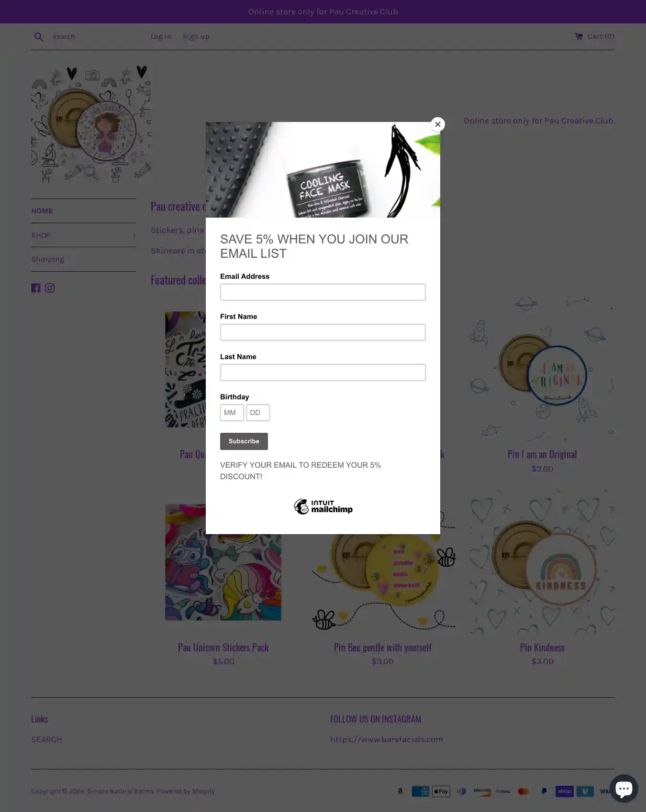Open the Log in link
Image resolution: width=646 pixels, height=812 pixels.
coord(161,37)
